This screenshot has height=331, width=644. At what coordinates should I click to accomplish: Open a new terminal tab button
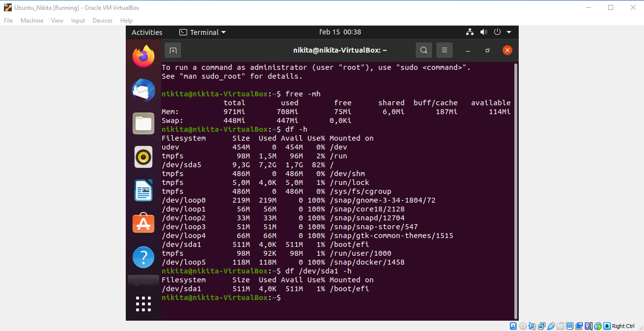[x=173, y=50]
